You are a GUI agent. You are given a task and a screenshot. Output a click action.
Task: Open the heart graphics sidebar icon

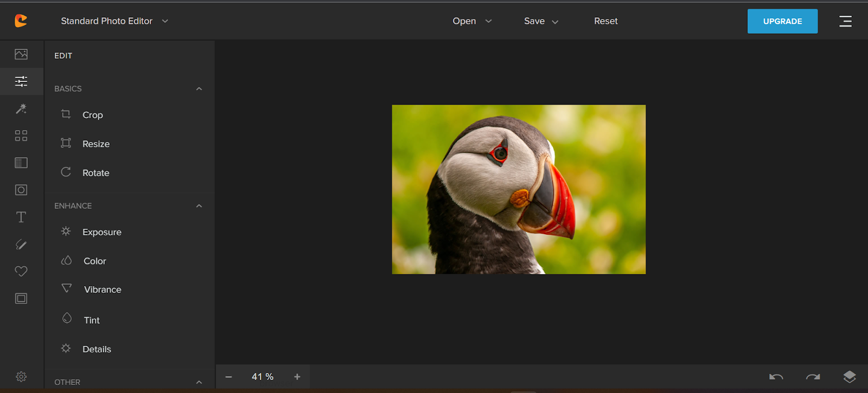tap(21, 271)
